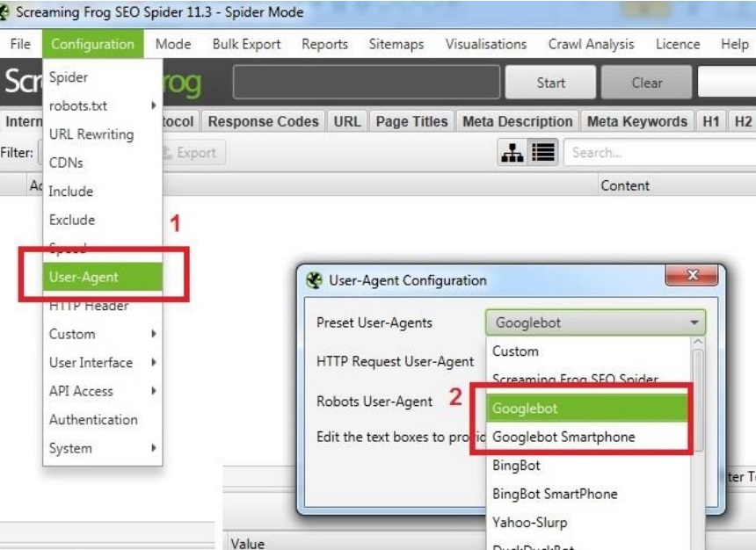
Task: Expand the API Access submenu
Action: (102, 391)
